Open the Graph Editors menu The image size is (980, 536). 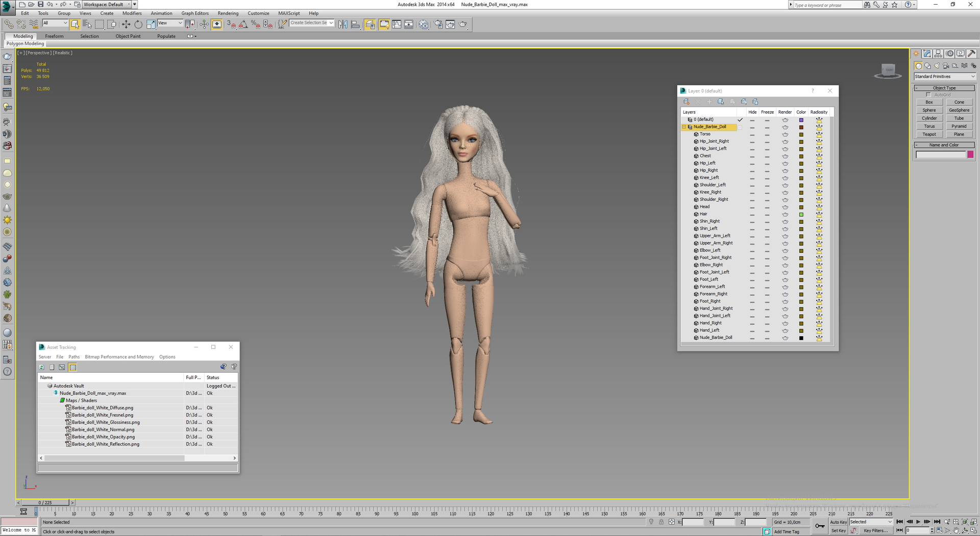click(195, 13)
